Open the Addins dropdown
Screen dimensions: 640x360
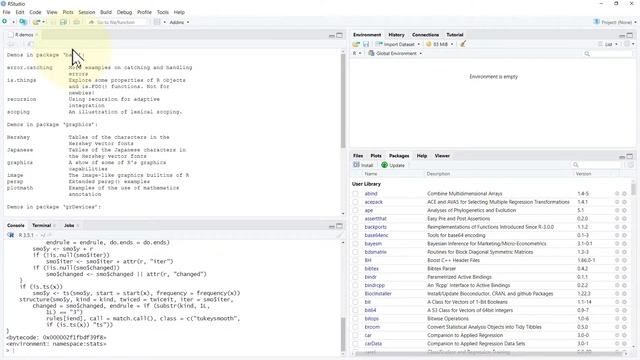(x=179, y=22)
